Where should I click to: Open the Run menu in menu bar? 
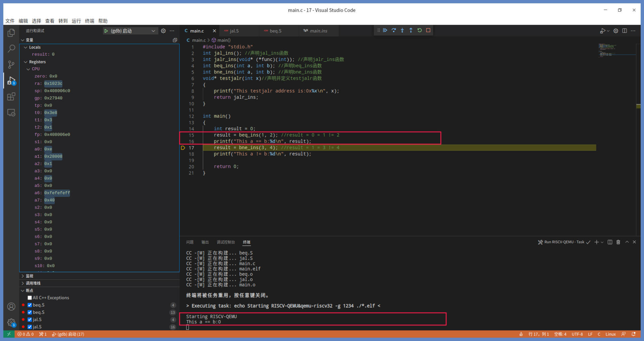click(x=76, y=21)
